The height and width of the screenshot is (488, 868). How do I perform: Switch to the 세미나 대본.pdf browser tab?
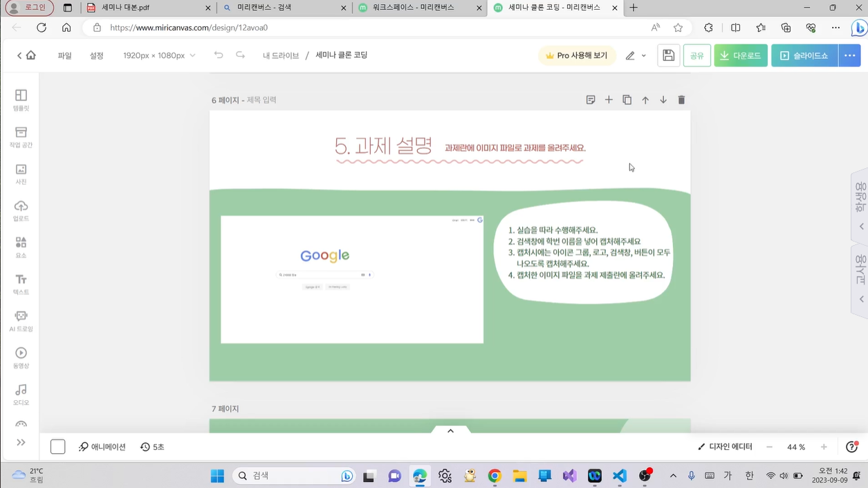click(149, 8)
